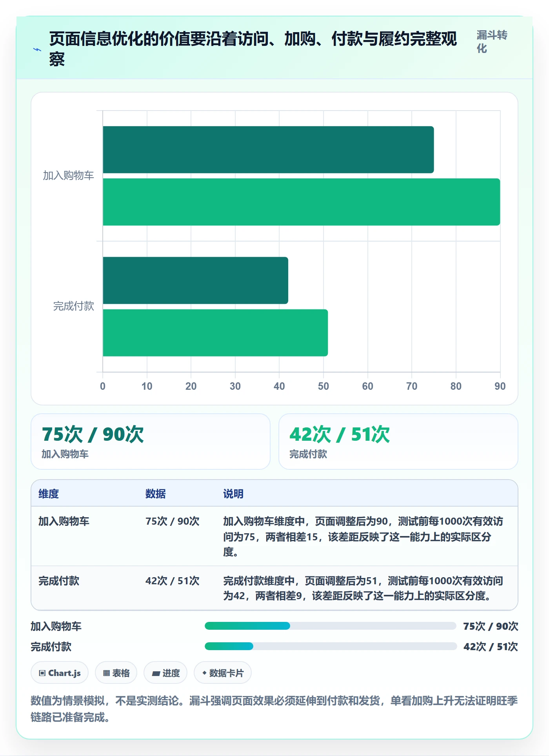Click the 维度 column header
Screen dimensions: 549x756
click(49, 494)
